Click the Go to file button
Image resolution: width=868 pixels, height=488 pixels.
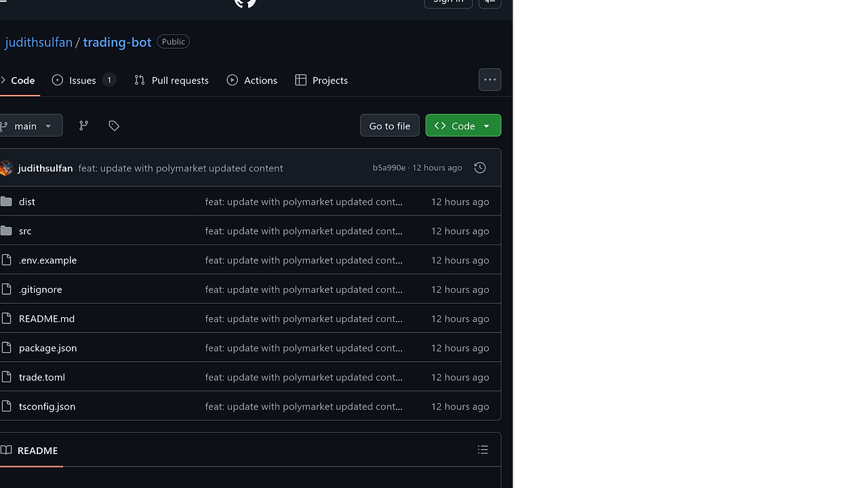pos(390,125)
